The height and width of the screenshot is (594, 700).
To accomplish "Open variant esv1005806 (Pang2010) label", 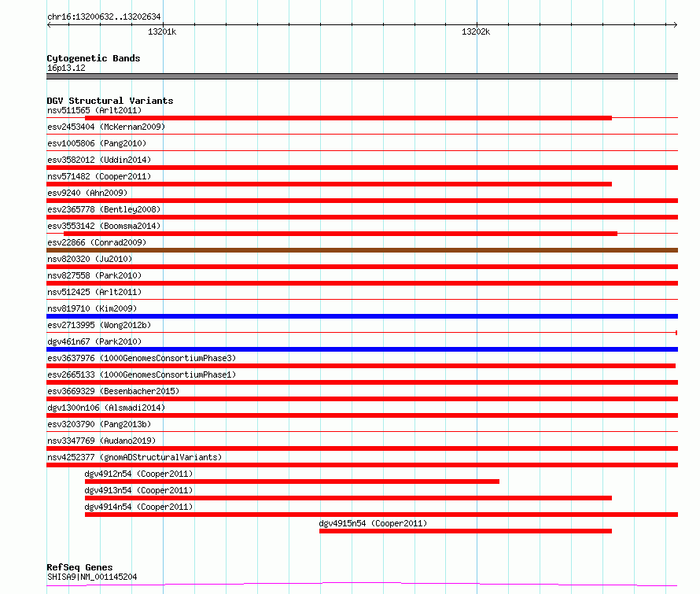I will (x=97, y=143).
